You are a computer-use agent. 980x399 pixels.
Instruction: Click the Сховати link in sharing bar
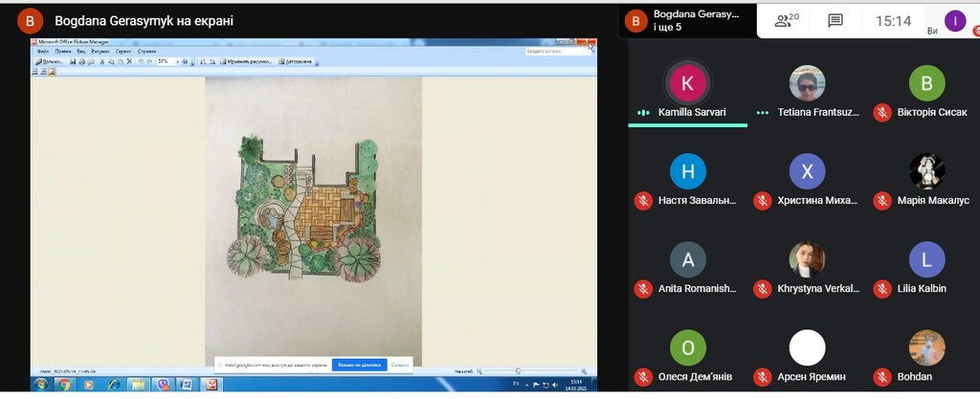(399, 365)
